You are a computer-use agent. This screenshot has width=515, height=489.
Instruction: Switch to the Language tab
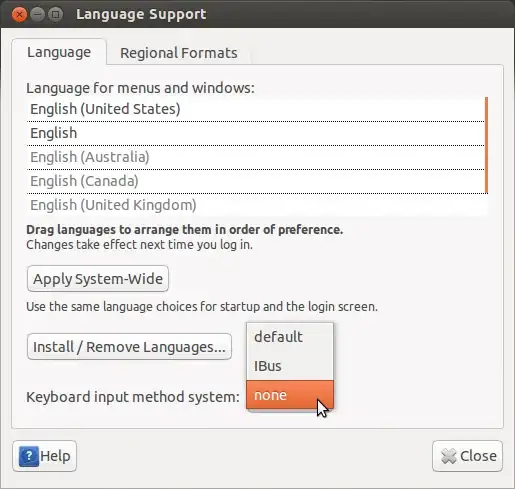[x=59, y=52]
